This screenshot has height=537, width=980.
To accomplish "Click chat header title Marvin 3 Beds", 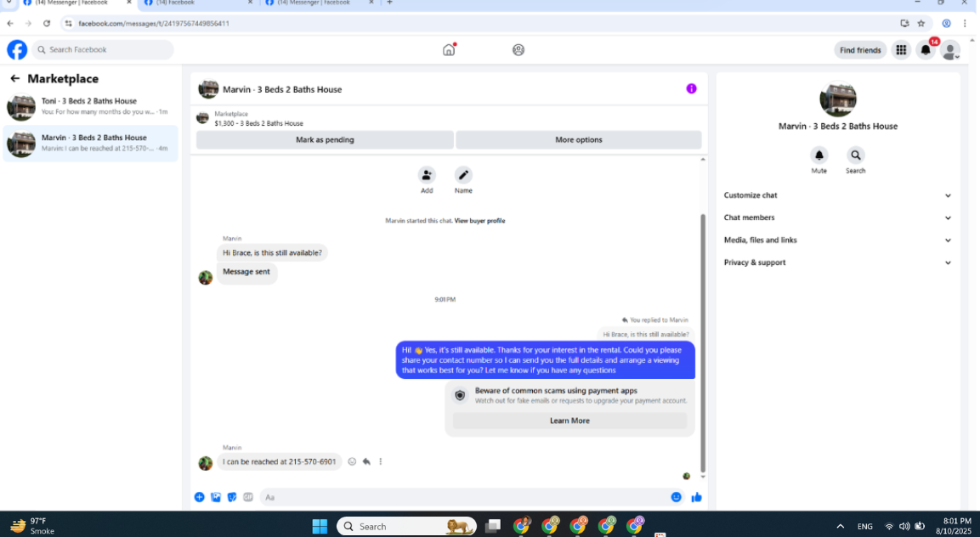I will (282, 89).
